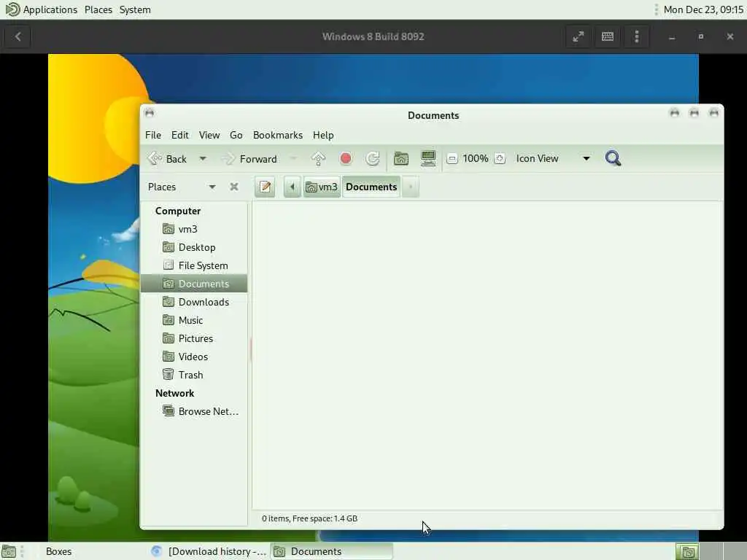Click Browse Network in sidebar
Image resolution: width=747 pixels, height=560 pixels.
coord(194,411)
